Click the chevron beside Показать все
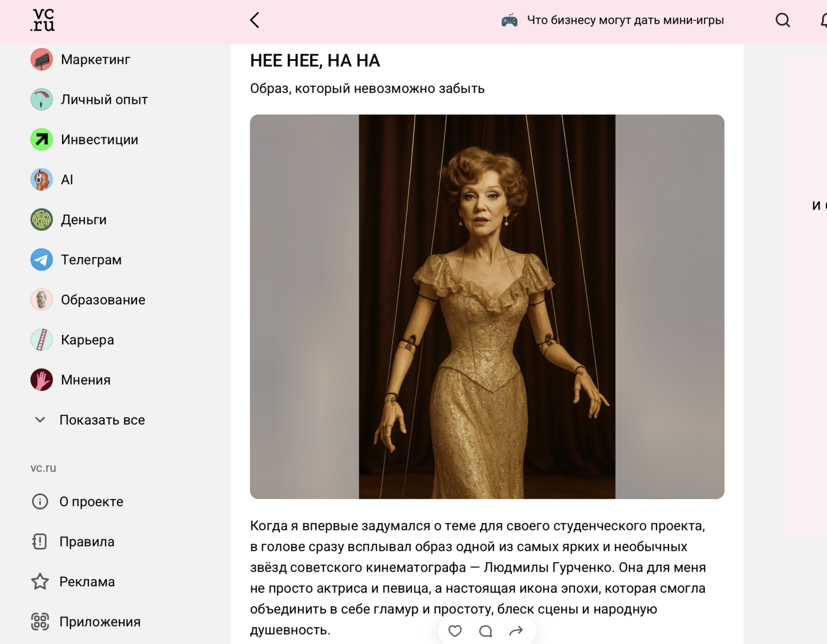This screenshot has height=644, width=827. tap(40, 420)
